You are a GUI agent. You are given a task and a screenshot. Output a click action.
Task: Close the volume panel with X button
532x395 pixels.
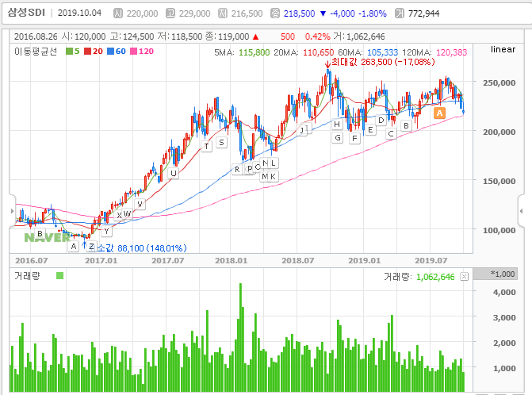point(464,277)
